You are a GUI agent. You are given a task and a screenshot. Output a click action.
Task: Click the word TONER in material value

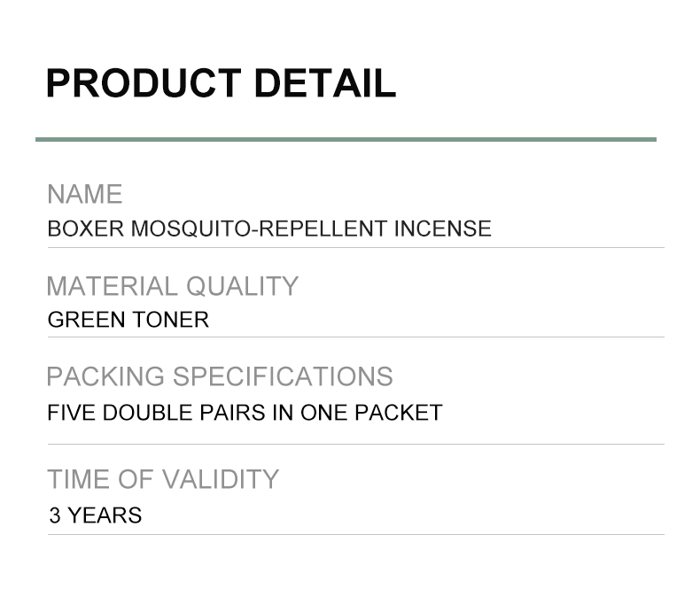[x=170, y=320]
